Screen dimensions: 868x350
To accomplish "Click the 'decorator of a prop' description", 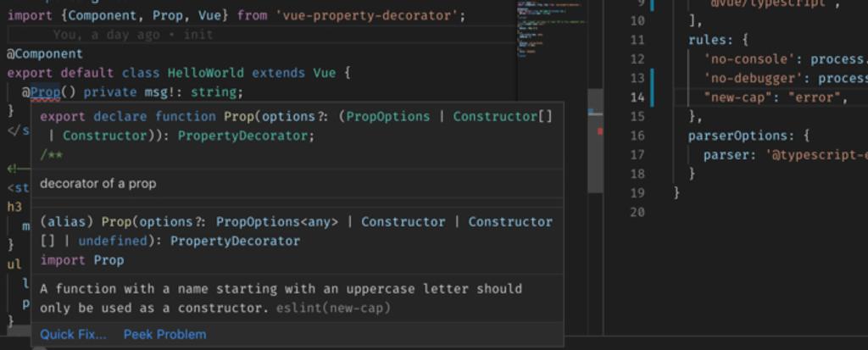I will (98, 183).
